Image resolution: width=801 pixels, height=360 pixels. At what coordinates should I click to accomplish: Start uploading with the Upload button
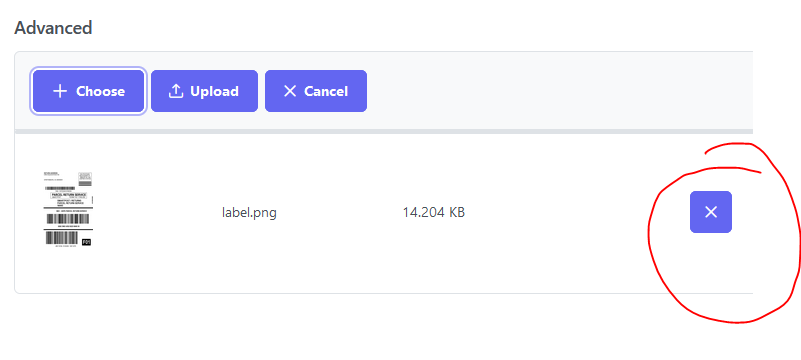204,91
